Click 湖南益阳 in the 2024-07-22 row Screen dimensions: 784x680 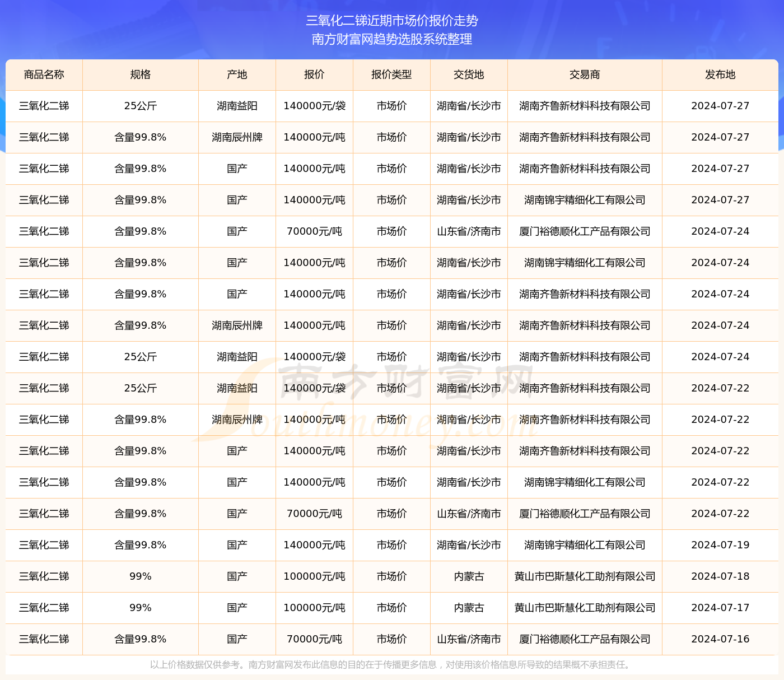click(x=237, y=388)
